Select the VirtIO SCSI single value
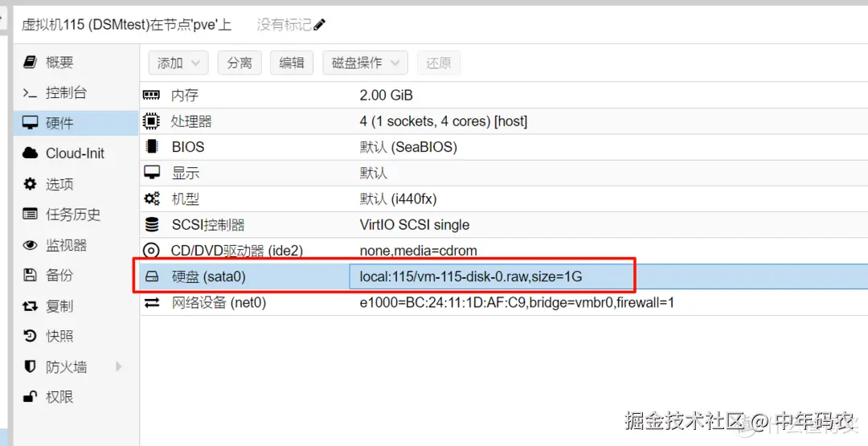The image size is (868, 446). pos(415,225)
